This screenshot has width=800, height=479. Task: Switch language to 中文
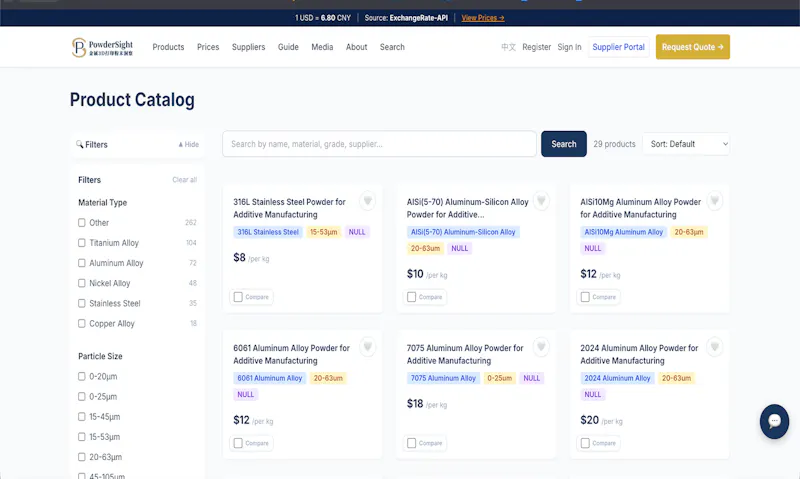(508, 47)
